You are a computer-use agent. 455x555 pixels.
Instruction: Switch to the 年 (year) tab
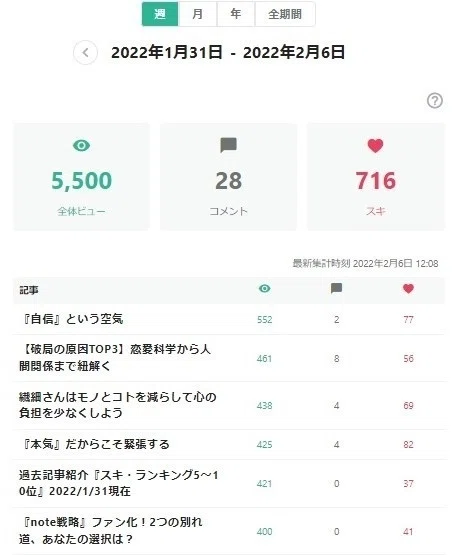pos(236,14)
